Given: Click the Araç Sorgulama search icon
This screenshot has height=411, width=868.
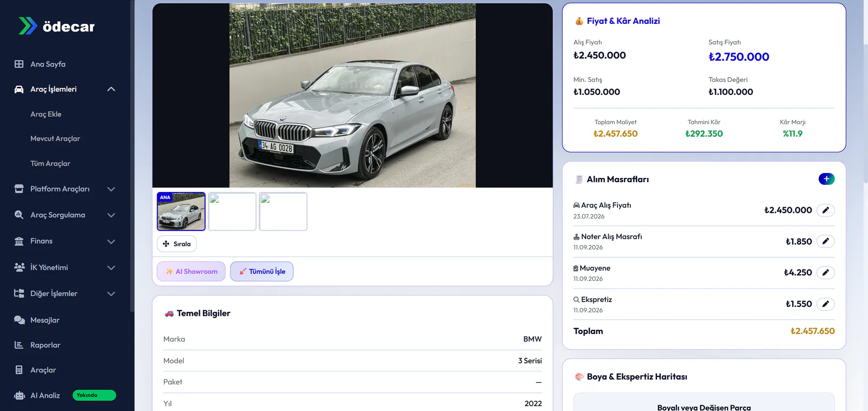Looking at the screenshot, I should [19, 215].
